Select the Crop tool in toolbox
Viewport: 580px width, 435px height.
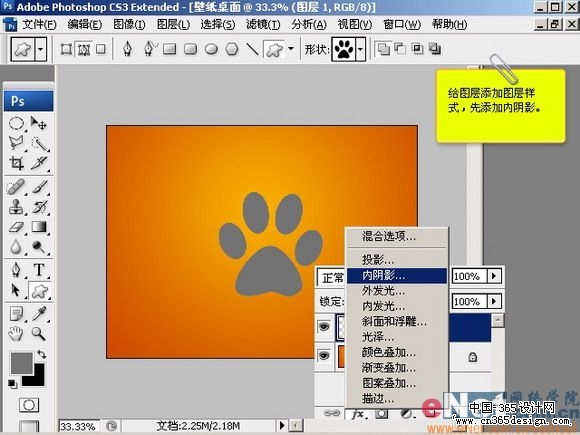coord(16,163)
